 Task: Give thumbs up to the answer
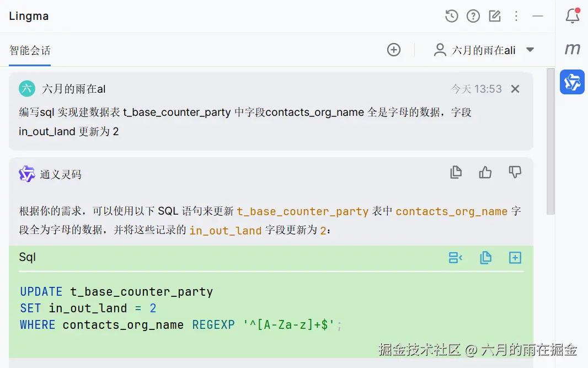(485, 172)
